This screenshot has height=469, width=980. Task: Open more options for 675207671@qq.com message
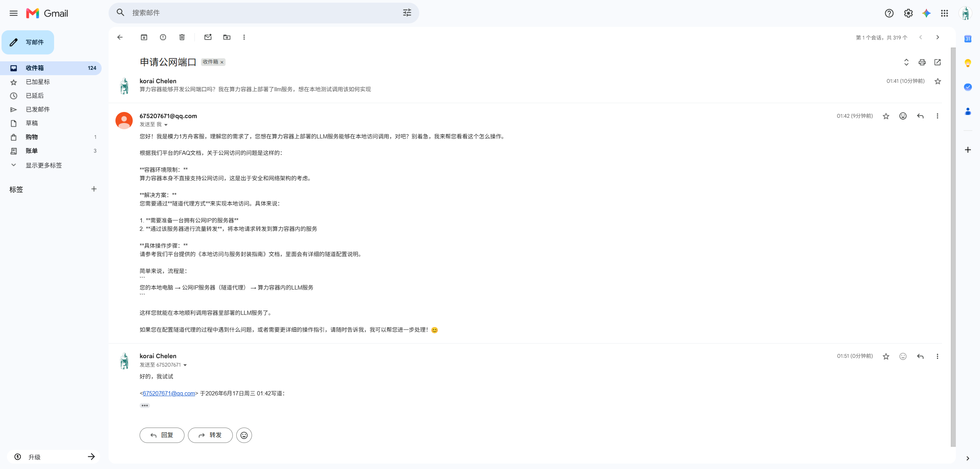point(937,116)
